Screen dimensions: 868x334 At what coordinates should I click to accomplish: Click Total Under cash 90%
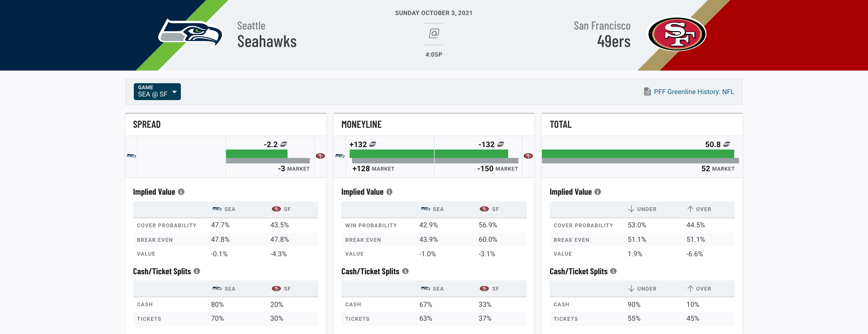click(x=634, y=304)
